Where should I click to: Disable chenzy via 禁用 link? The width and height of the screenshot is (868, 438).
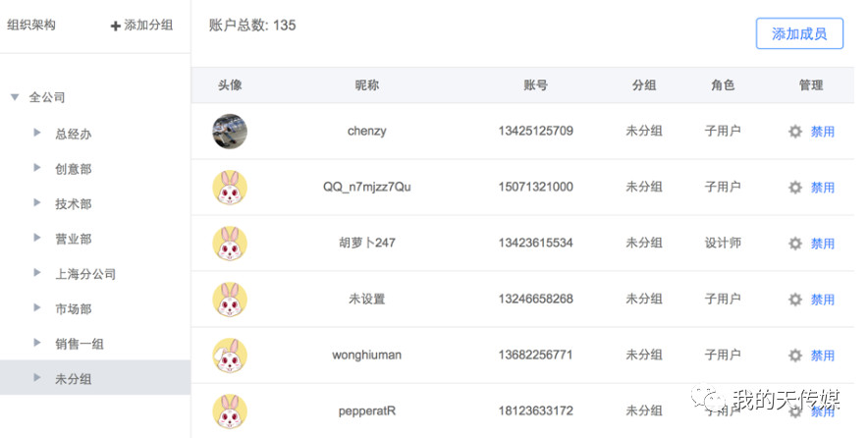(x=823, y=132)
